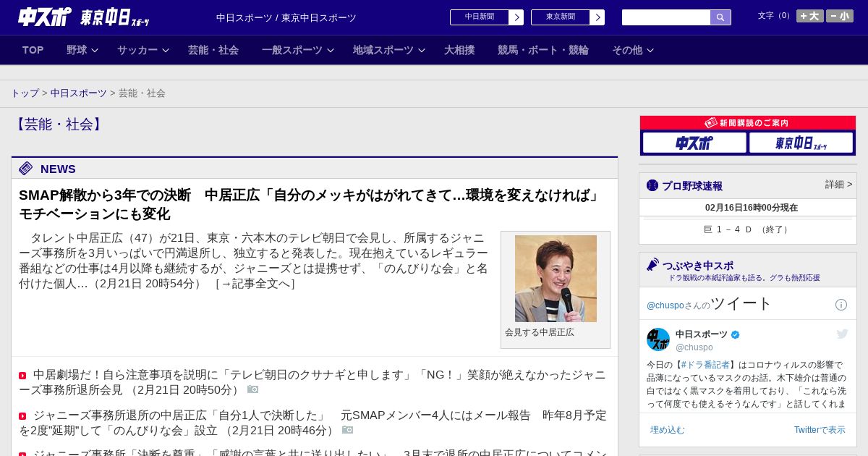Focus the header search input field
The width and height of the screenshot is (868, 456).
[x=666, y=17]
